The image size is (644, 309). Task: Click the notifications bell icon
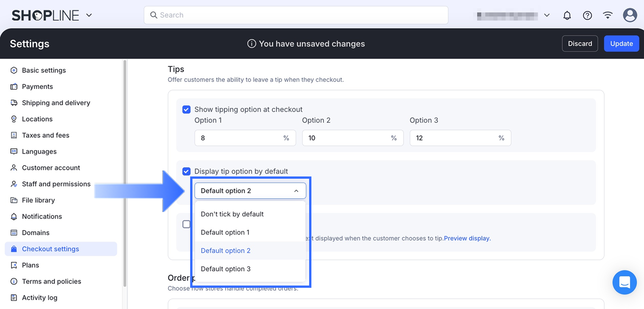point(567,16)
